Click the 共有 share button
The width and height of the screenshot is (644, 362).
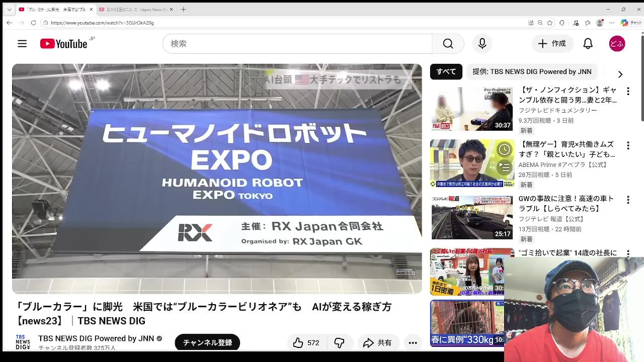[378, 343]
